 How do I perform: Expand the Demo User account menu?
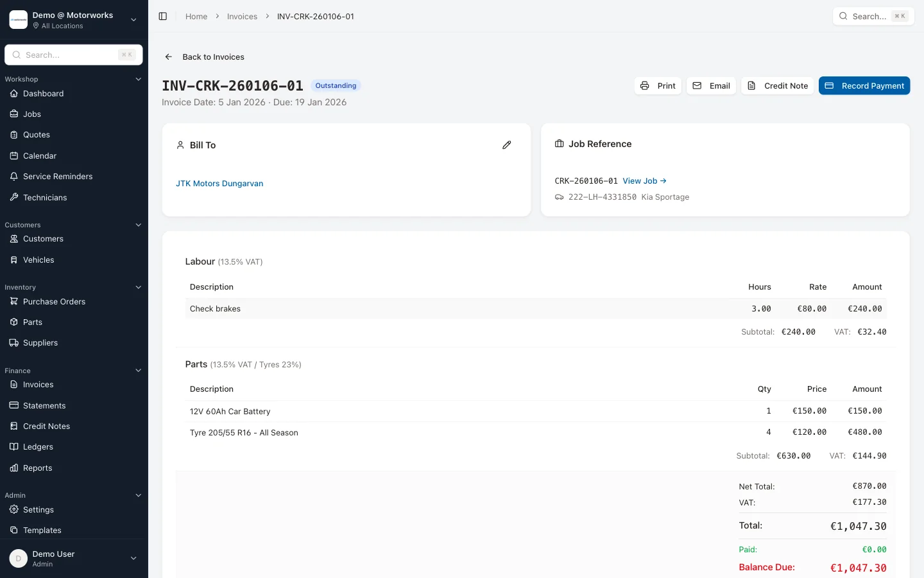pos(133,559)
